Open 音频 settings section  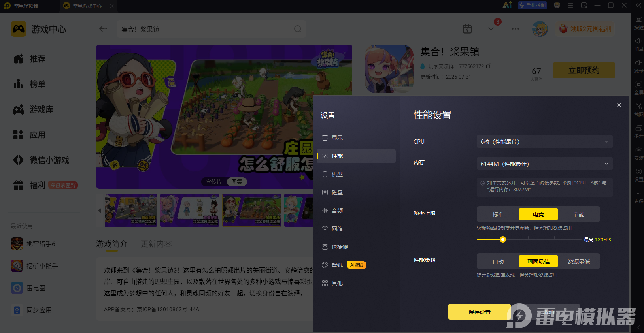(356, 211)
